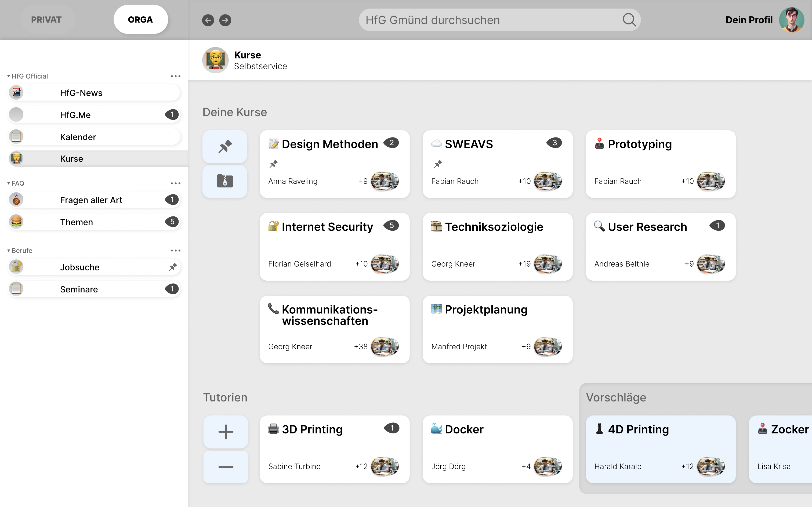The width and height of the screenshot is (812, 507).
Task: Click the archive button below the pin
Action: [x=225, y=181]
